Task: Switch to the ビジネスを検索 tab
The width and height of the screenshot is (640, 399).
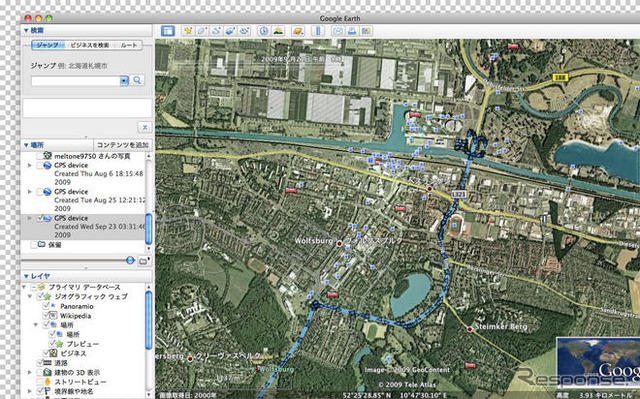Action: pyautogui.click(x=90, y=45)
